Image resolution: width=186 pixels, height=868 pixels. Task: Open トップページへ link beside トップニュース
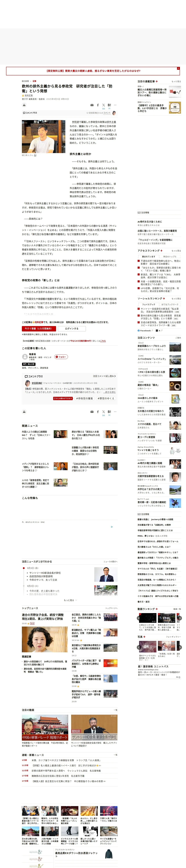[x=111, y=608]
